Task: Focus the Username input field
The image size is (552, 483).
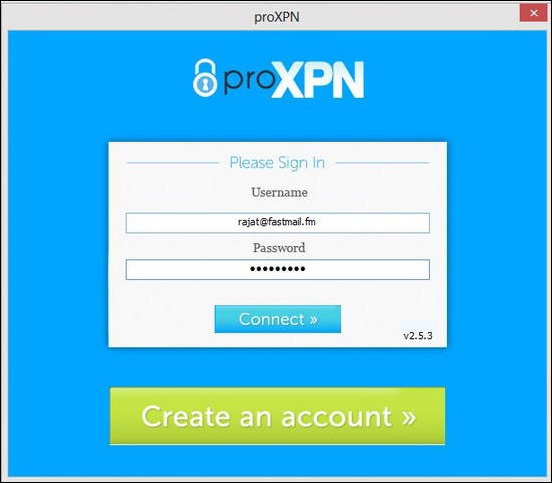Action: (277, 222)
